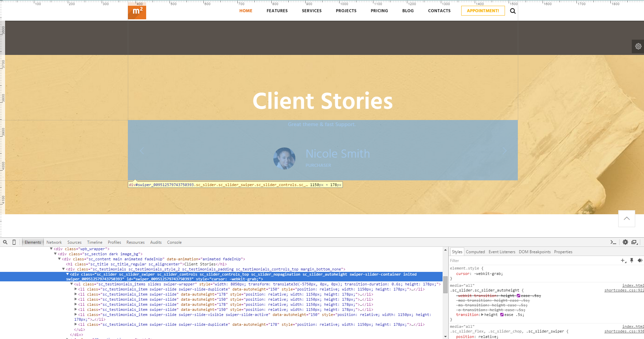Click the m² site logo
This screenshot has height=339, width=644.
click(x=137, y=12)
